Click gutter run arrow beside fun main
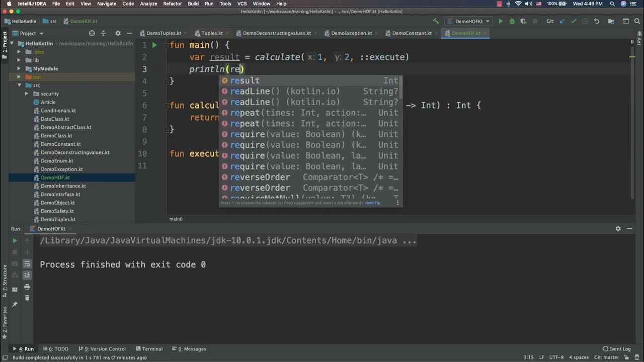 click(154, 45)
